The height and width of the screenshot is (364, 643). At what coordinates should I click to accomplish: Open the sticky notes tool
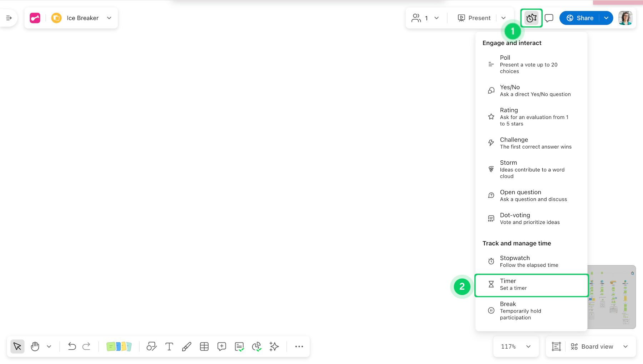[x=119, y=346]
